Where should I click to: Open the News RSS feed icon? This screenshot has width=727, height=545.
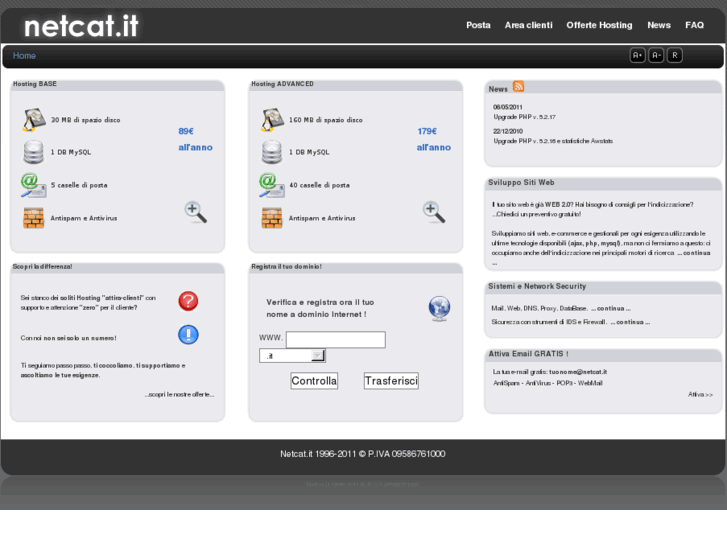(518, 86)
